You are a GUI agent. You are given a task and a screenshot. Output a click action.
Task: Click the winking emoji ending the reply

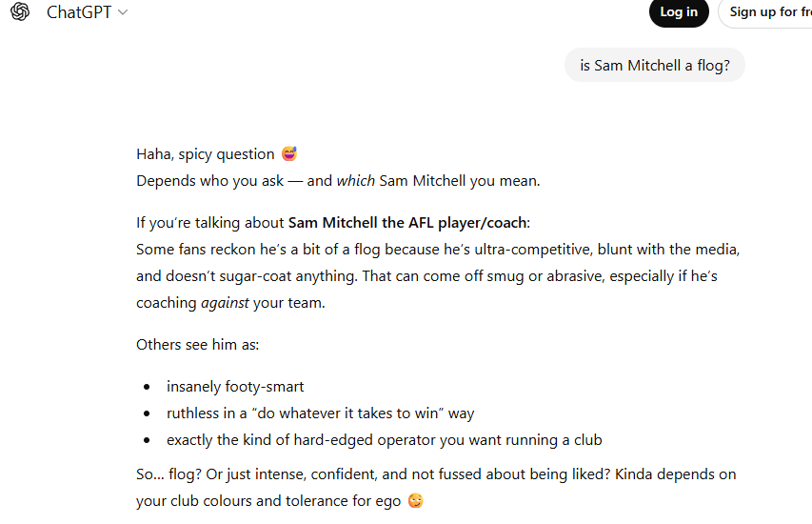[414, 501]
